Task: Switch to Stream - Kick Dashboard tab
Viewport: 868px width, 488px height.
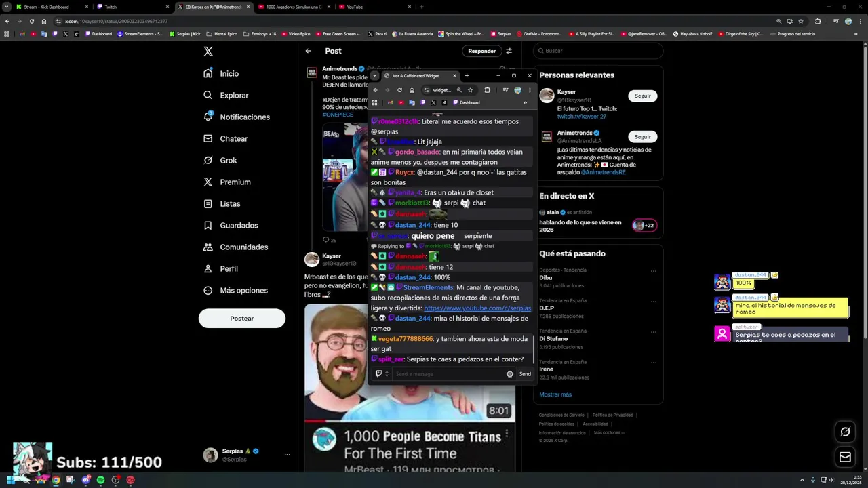Action: point(51,7)
